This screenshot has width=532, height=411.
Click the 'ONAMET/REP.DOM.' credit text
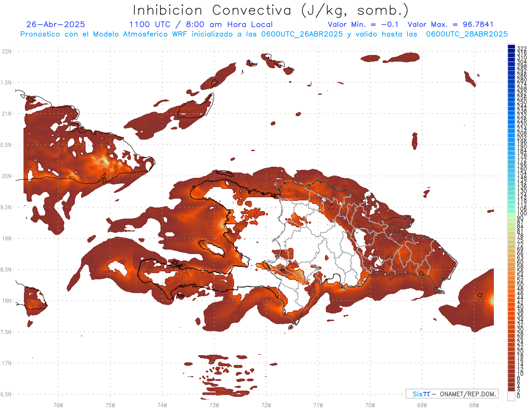tap(468, 394)
